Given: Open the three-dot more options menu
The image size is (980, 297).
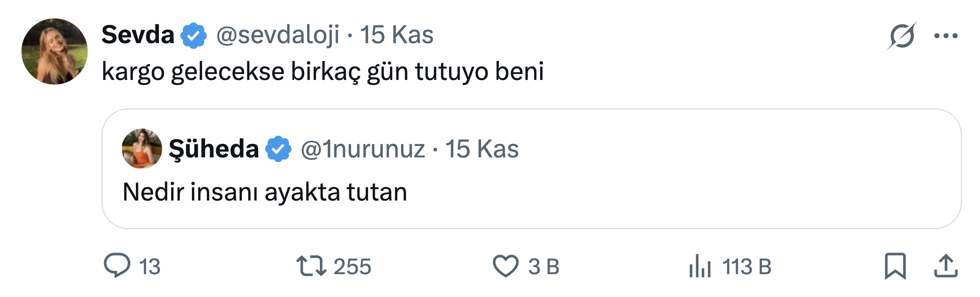Looking at the screenshot, I should click(946, 36).
